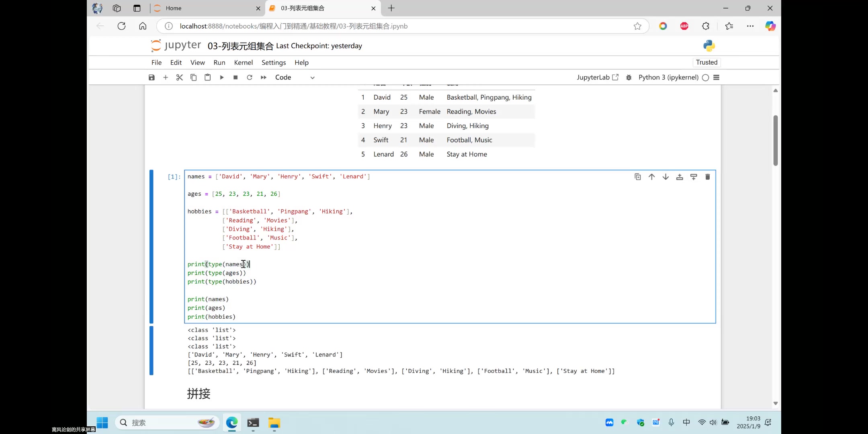The height and width of the screenshot is (434, 868).
Task: Click the Last Checkpoint: yesterday text
Action: point(319,46)
